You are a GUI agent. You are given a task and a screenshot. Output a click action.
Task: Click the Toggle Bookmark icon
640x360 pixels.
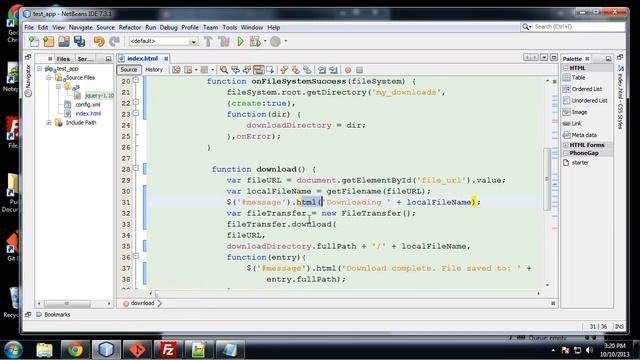[307, 70]
